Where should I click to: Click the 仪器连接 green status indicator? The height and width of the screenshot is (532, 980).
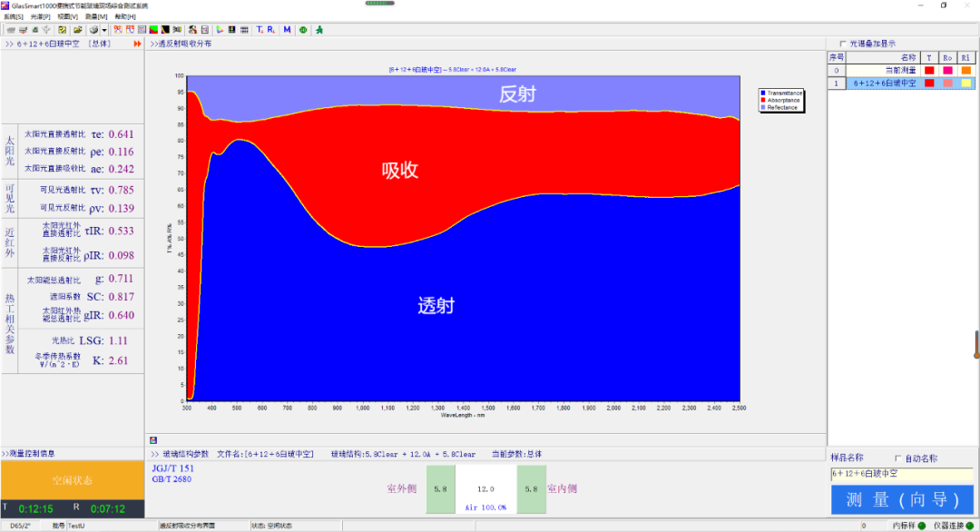969,526
